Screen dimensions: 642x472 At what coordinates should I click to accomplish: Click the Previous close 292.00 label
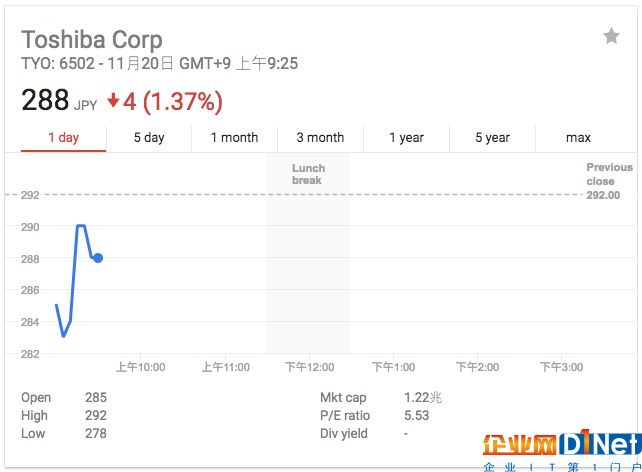coord(609,181)
